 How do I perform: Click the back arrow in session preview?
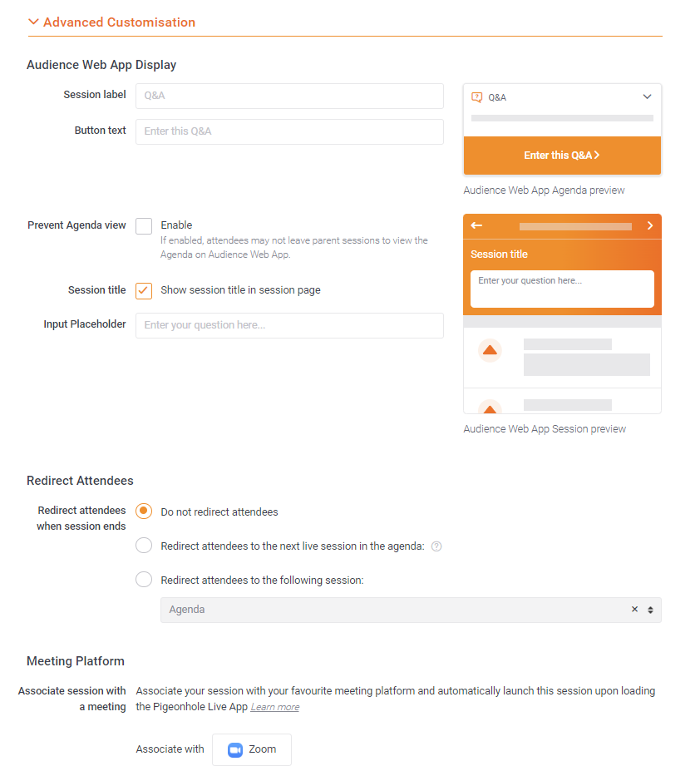pyautogui.click(x=476, y=225)
